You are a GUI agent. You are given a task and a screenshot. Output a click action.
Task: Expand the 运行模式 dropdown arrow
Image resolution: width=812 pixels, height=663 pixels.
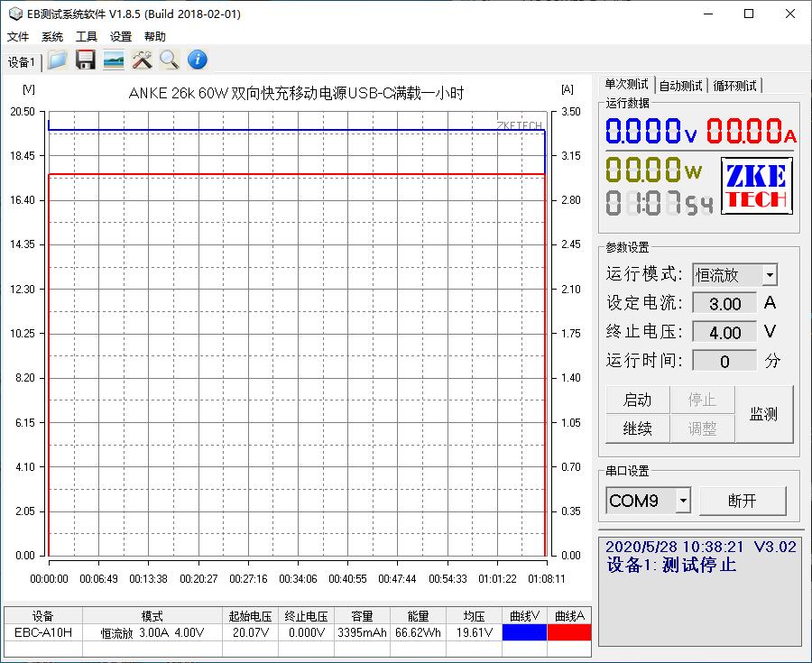pos(770,275)
